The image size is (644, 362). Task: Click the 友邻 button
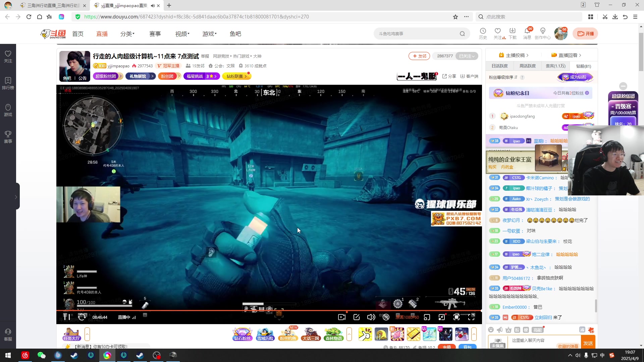(419, 56)
